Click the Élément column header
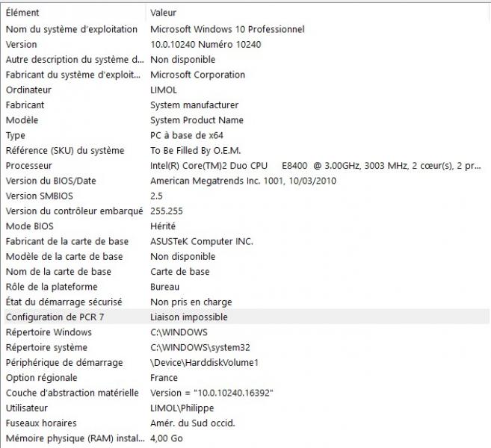This screenshot has height=448, width=491. click(x=75, y=13)
